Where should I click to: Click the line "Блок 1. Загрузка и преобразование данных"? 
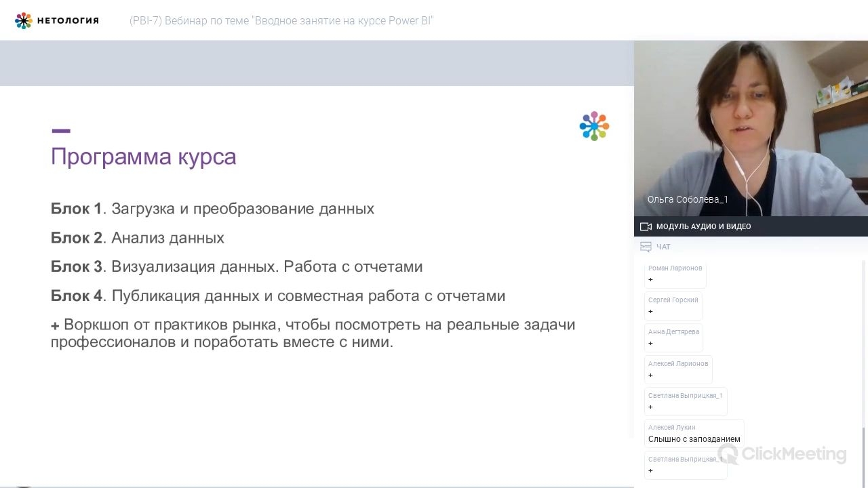click(212, 209)
